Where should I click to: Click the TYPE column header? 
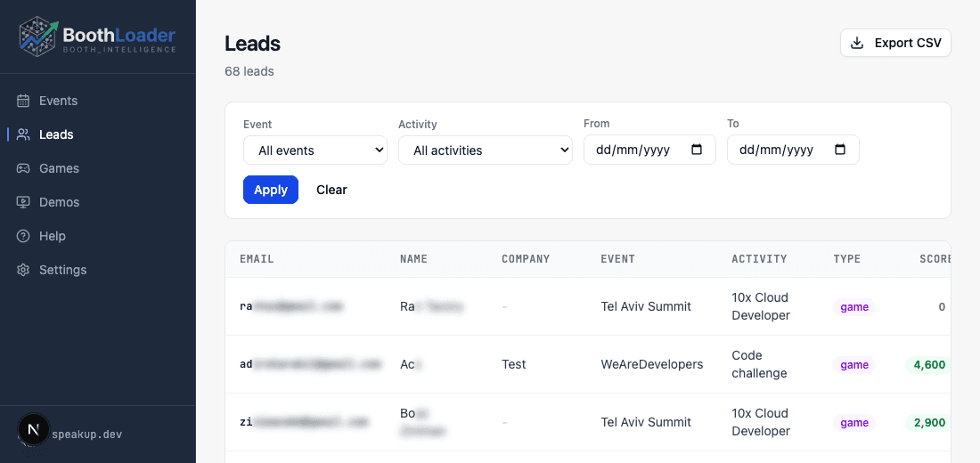pos(847,259)
